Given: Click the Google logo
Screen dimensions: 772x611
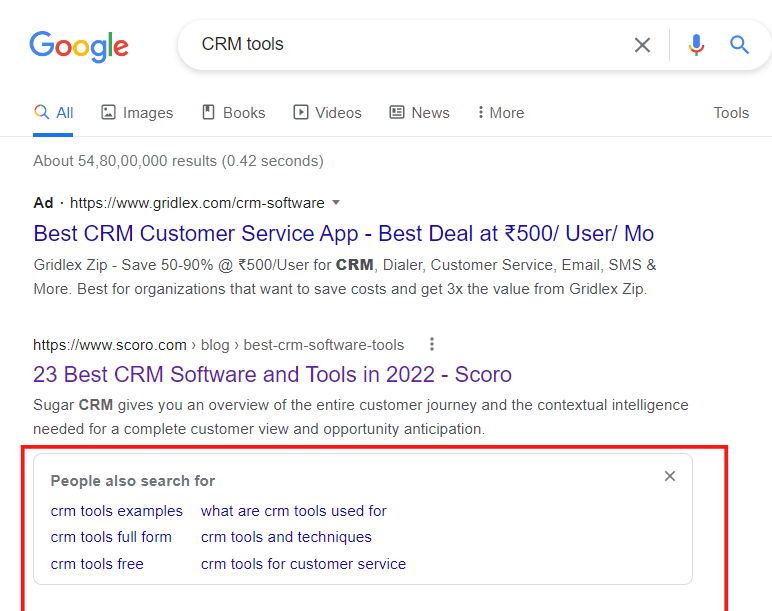Looking at the screenshot, I should point(79,47).
